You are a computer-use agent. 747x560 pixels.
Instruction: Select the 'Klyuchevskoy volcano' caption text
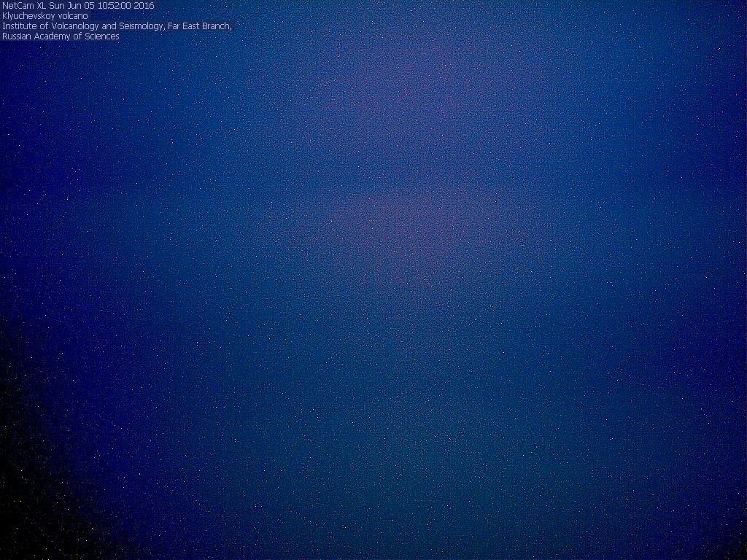[x=45, y=16]
